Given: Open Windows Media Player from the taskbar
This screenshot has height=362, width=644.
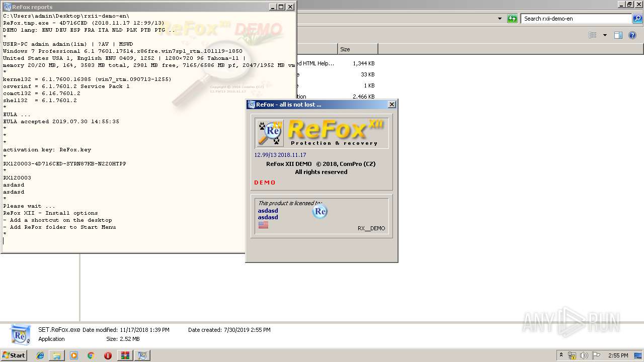Looking at the screenshot, I should point(74,355).
